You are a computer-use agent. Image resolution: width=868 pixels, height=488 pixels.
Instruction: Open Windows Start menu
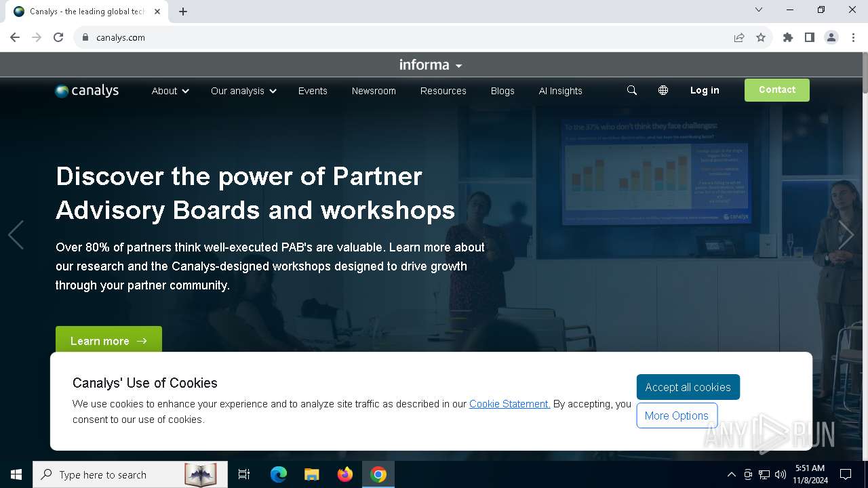pos(16,474)
